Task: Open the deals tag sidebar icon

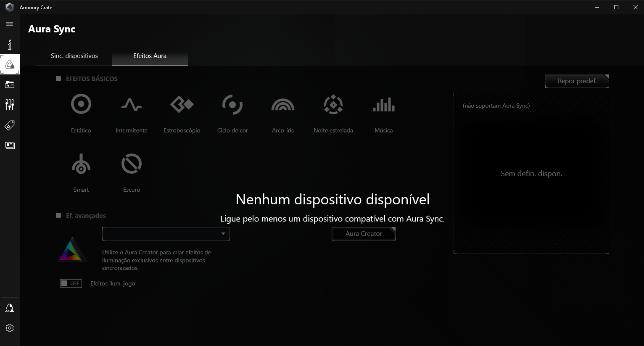Action: coord(10,125)
